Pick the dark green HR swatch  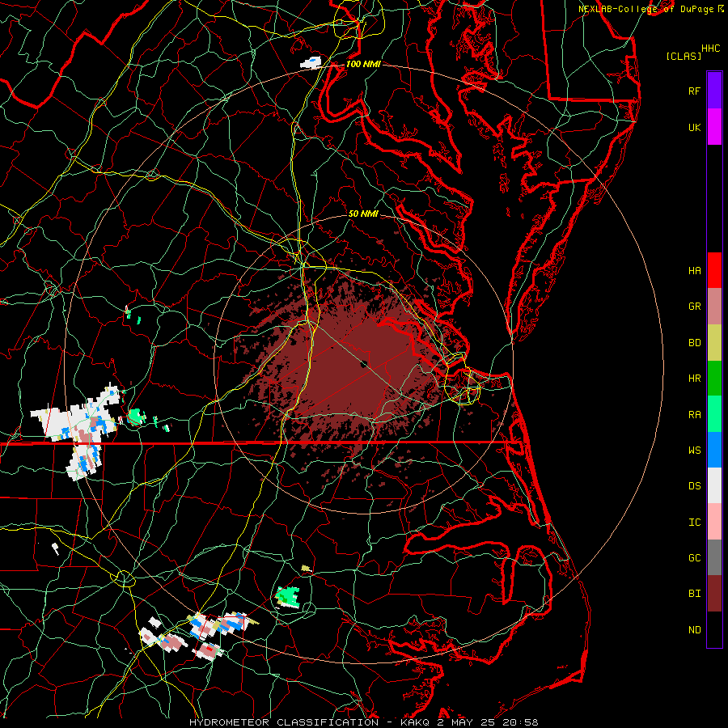click(714, 378)
